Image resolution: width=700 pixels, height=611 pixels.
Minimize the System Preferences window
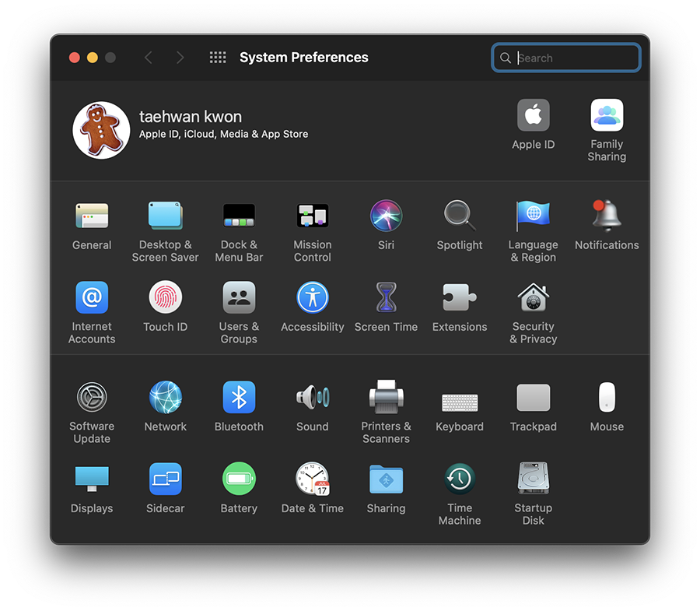point(93,58)
